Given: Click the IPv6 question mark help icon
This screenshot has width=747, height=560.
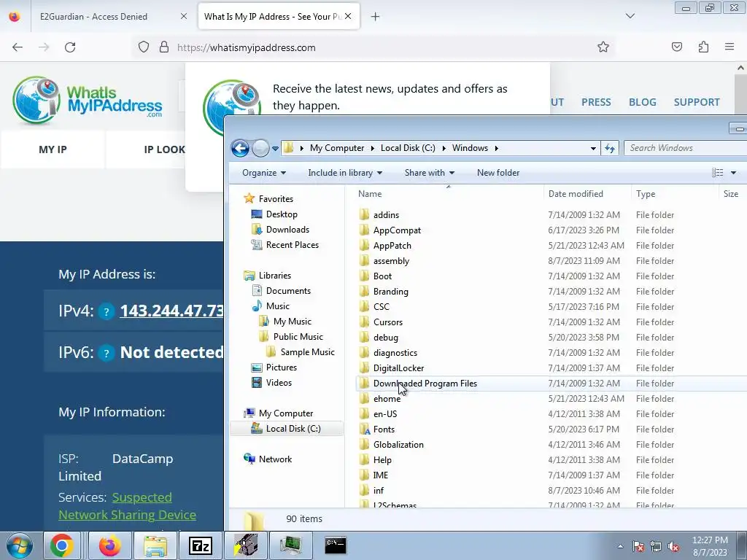Looking at the screenshot, I should point(107,354).
